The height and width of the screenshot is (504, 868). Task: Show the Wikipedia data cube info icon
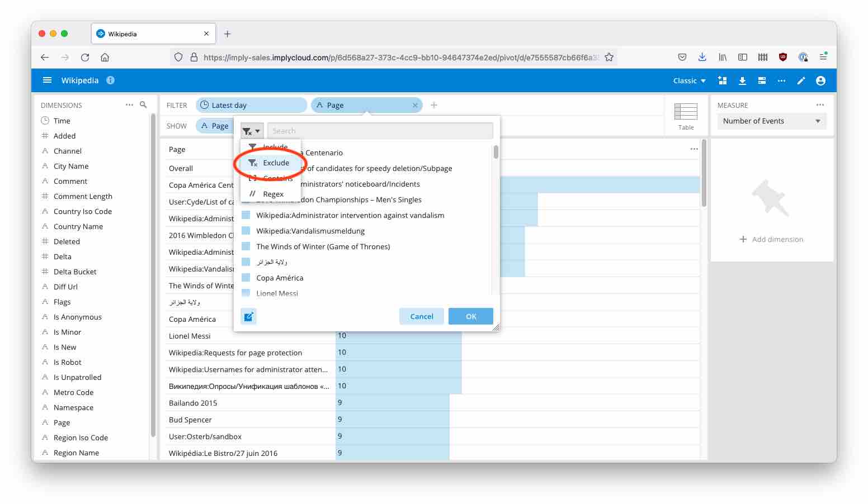[111, 80]
